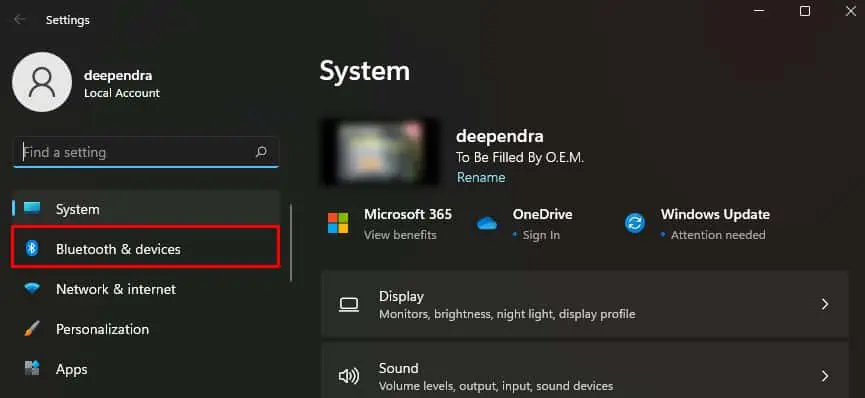Open the Apps settings category
The image size is (865, 398).
(x=146, y=369)
